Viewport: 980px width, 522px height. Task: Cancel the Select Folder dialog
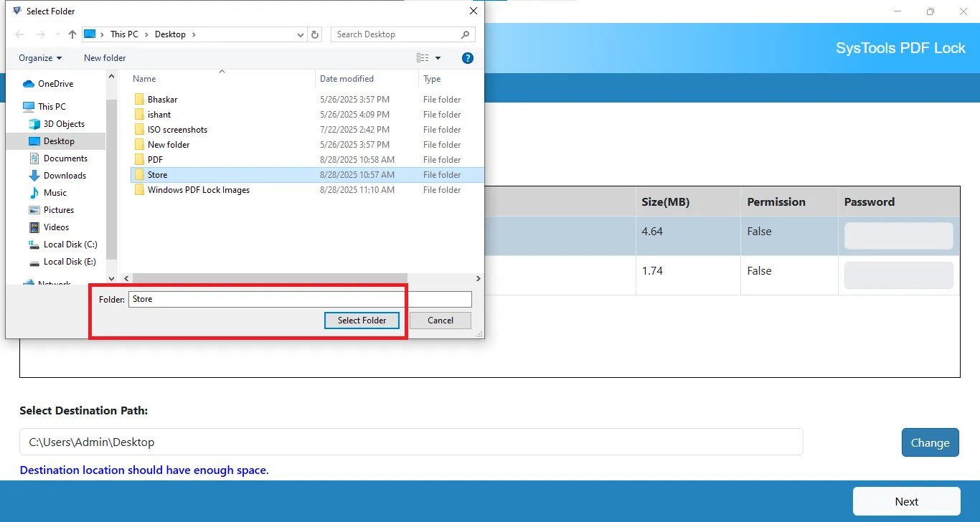point(440,321)
